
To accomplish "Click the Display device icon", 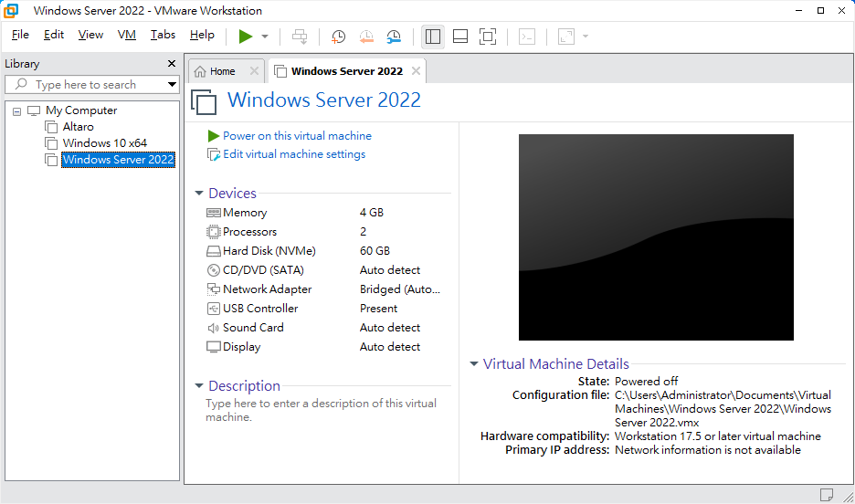I will click(213, 347).
